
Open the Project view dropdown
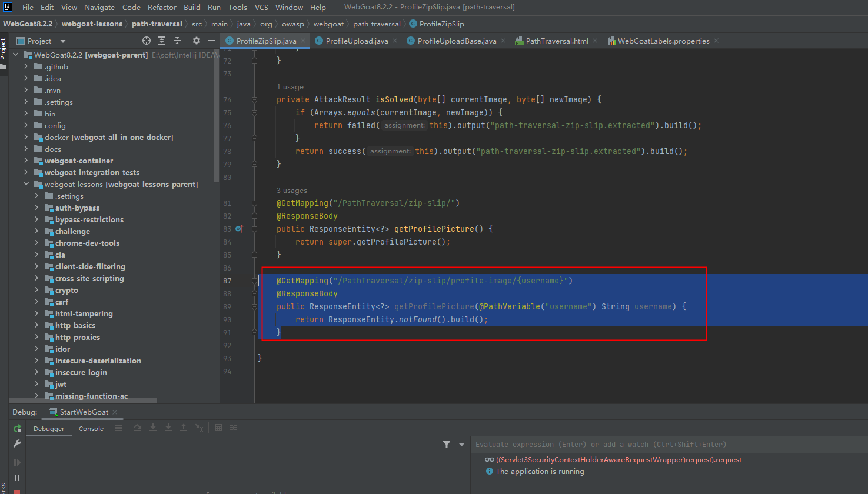click(63, 41)
